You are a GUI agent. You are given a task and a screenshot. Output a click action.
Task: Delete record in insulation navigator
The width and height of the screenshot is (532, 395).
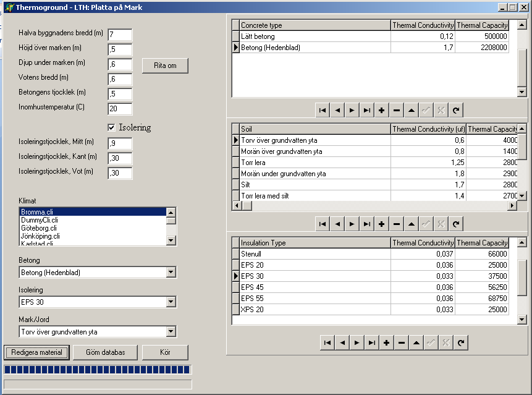(402, 342)
